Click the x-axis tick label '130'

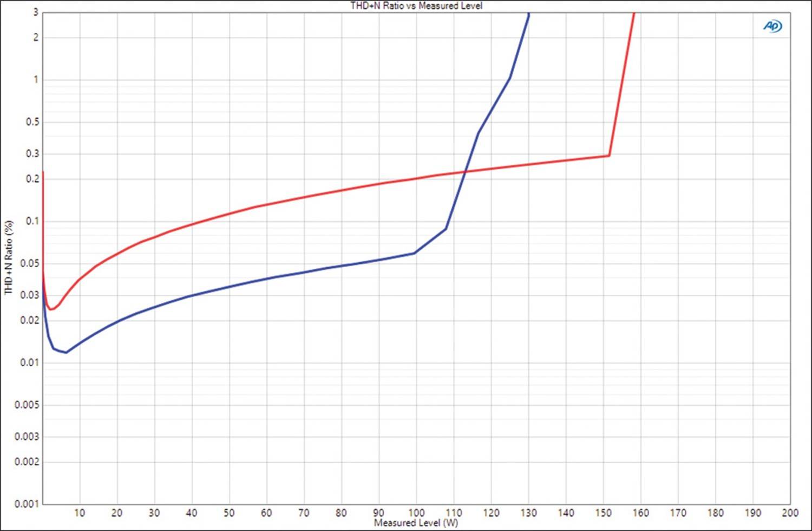[528, 513]
